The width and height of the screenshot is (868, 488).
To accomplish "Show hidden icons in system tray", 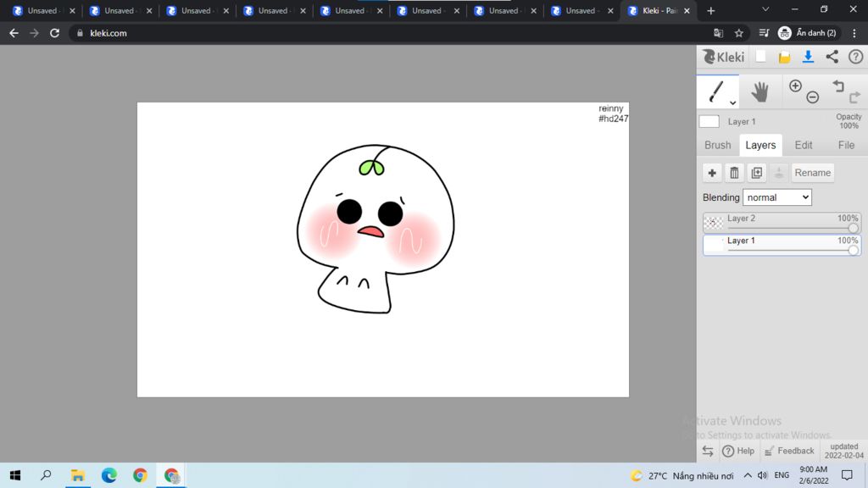I will (747, 476).
